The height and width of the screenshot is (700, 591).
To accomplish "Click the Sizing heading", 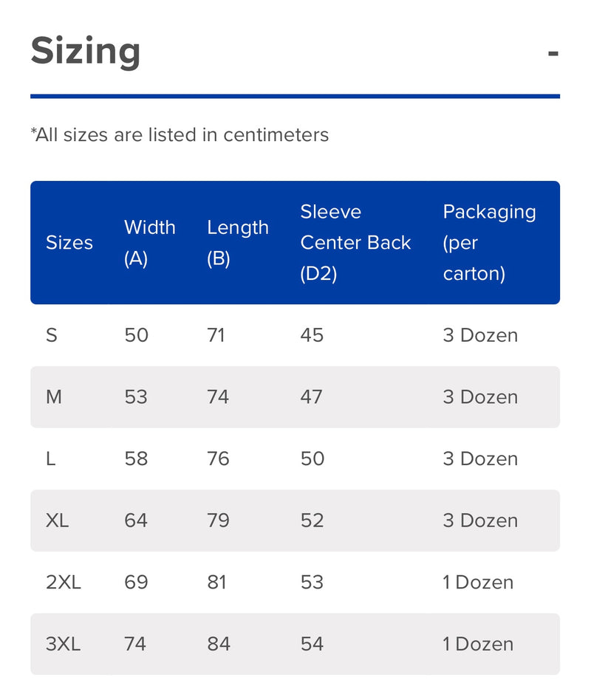I will click(x=86, y=52).
